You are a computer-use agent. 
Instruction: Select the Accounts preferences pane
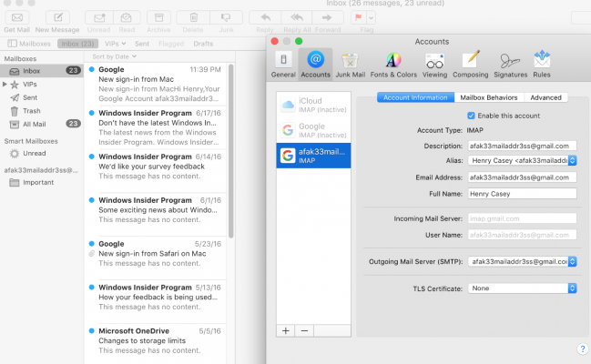coord(315,64)
